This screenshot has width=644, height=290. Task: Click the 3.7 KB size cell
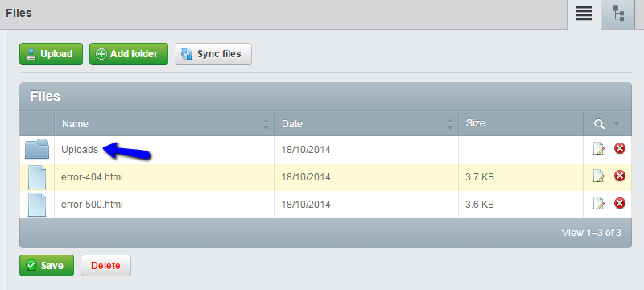click(521, 177)
